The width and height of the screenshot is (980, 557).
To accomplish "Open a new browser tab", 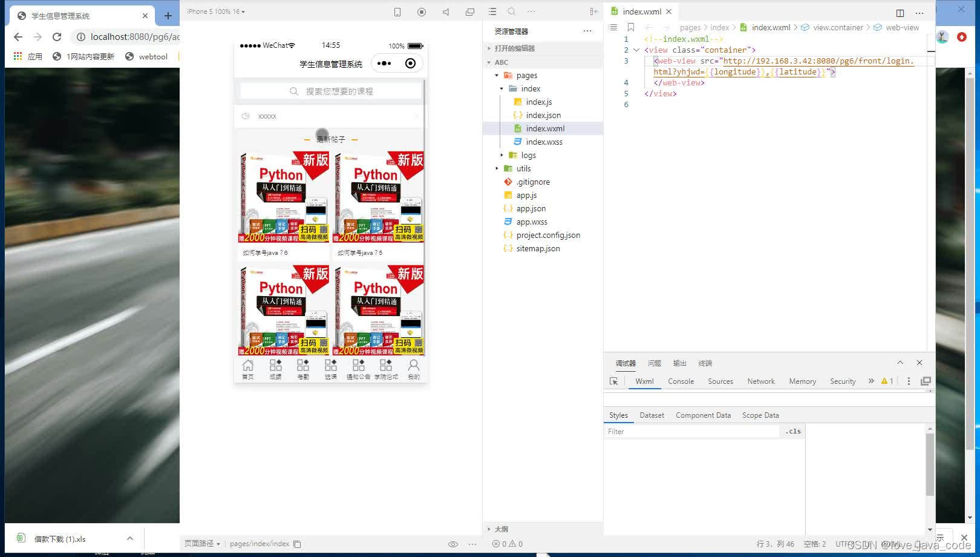I will (x=168, y=16).
